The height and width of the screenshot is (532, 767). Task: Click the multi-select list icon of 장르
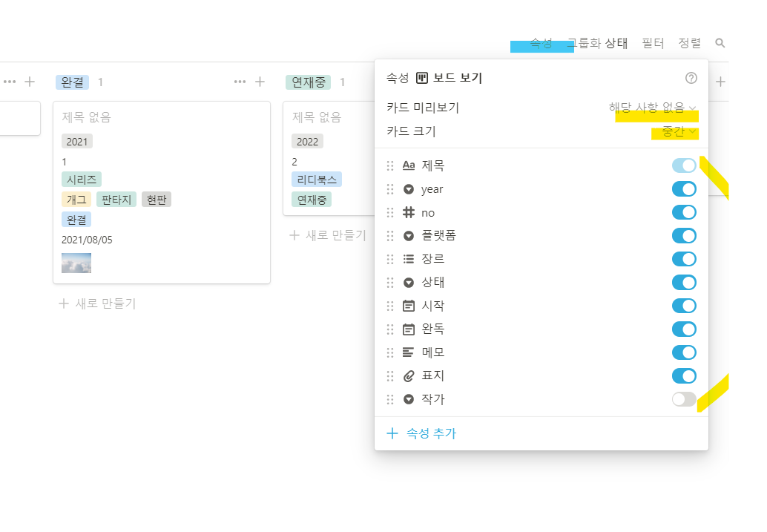[409, 259]
